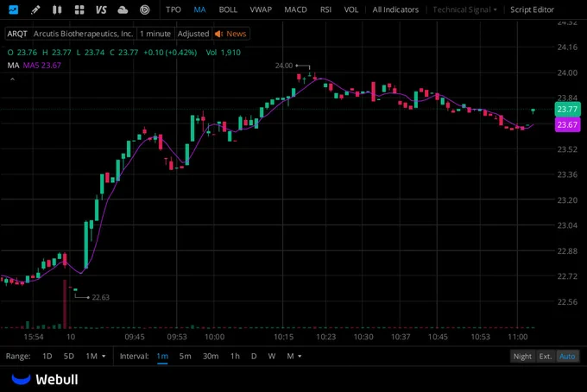This screenshot has width=587, height=392.
Task: Click the 24.00 high price marker
Action: pos(284,66)
